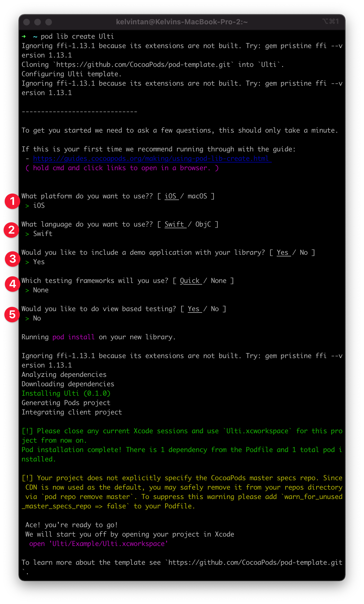Click 'Generating Pods project' line
Screen dimensions: 364x604
click(66, 403)
